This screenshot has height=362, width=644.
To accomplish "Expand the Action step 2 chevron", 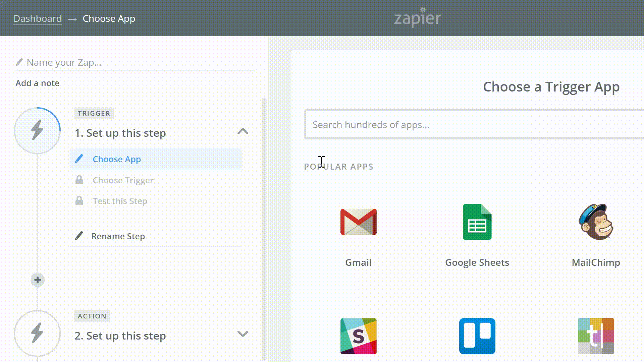I will coord(243,334).
